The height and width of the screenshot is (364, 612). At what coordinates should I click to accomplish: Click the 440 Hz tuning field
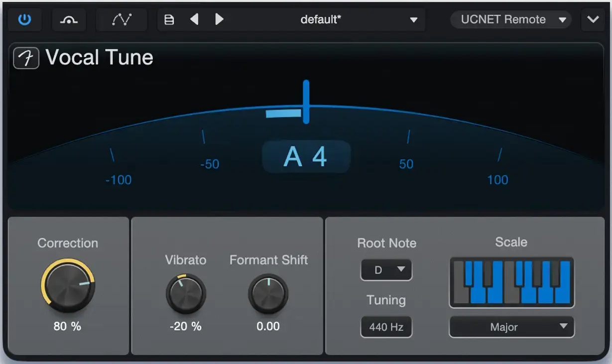(x=386, y=327)
